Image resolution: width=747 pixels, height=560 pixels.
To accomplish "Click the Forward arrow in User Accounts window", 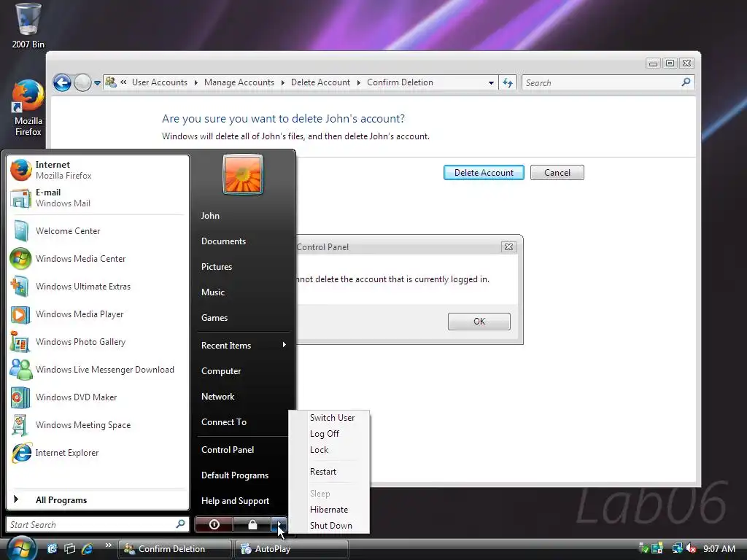I will coord(82,82).
